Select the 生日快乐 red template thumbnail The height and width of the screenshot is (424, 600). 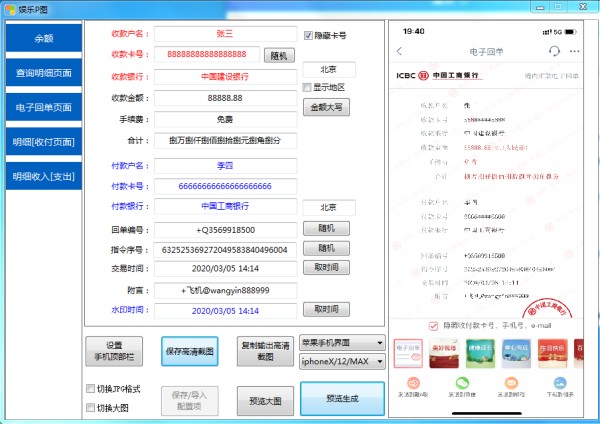553,353
